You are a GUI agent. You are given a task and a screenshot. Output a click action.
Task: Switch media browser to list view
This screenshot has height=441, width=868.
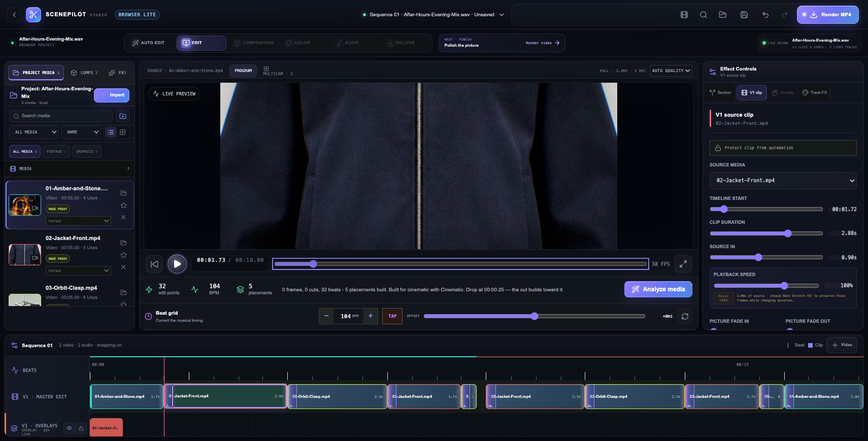[111, 132]
